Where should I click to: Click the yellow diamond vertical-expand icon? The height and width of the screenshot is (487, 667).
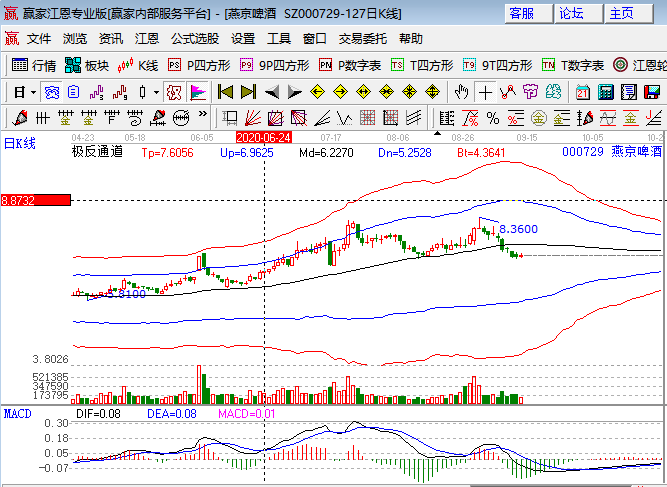click(x=432, y=91)
